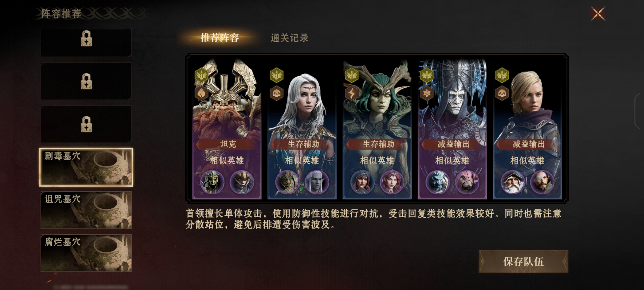Select the bandaged-eye man similar hero portrait
The width and height of the screenshot is (644, 290).
[x=542, y=182]
